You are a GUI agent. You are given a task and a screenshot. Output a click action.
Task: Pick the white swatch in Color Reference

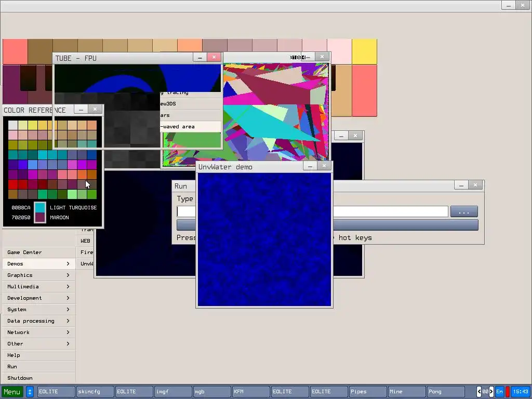click(13, 125)
